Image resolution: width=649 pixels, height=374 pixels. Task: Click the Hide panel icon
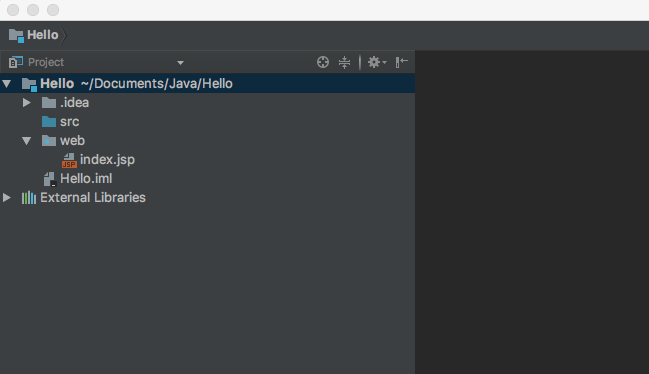(x=401, y=62)
